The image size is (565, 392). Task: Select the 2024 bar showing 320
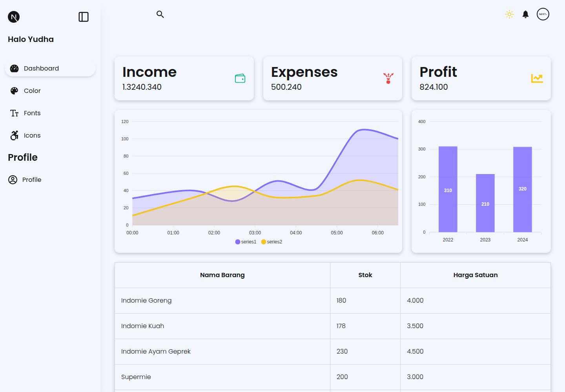pos(523,189)
